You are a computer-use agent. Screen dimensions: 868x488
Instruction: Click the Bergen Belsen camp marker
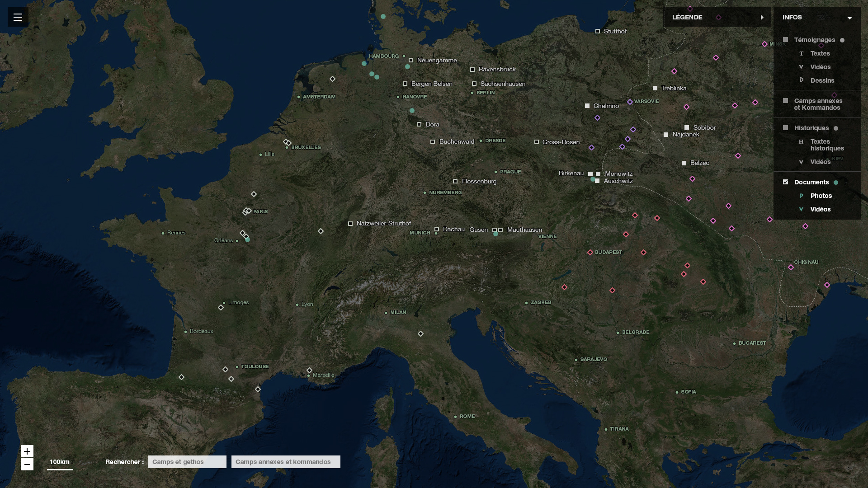405,84
